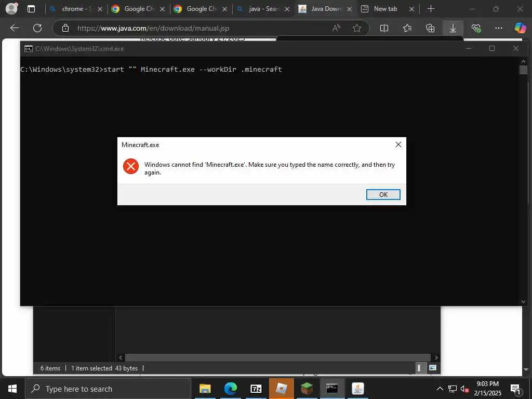The width and height of the screenshot is (532, 399).
Task: Open the Edge profile avatar
Action: pyautogui.click(x=12, y=8)
